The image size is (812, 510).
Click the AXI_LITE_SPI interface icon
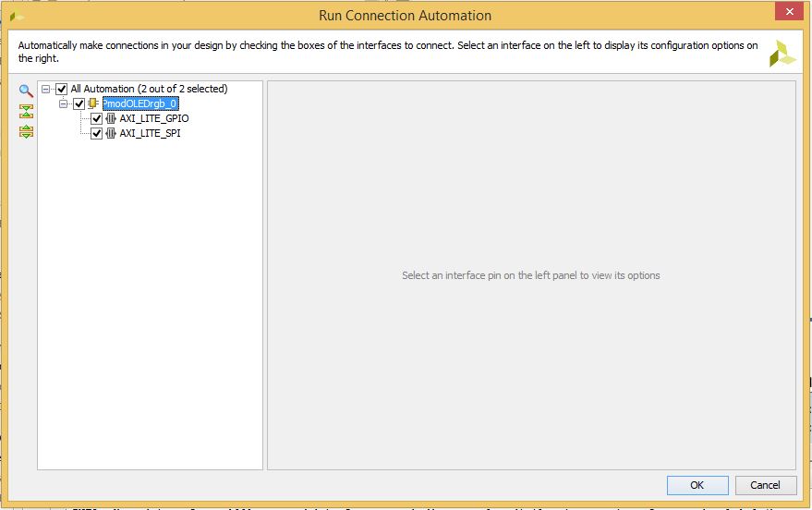point(111,133)
